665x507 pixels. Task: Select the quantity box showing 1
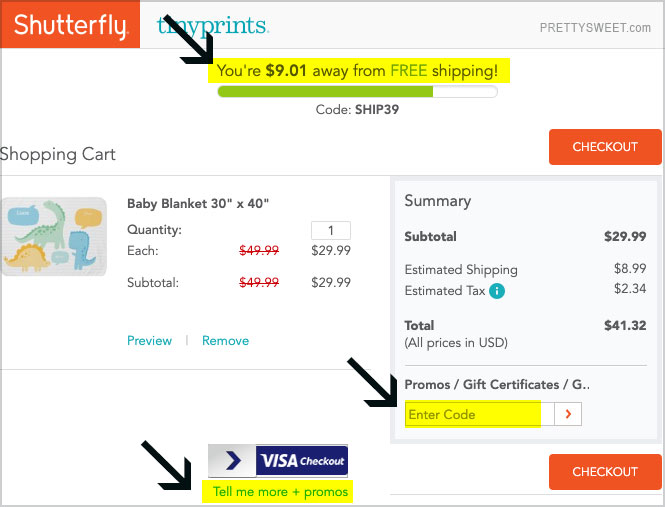(331, 230)
